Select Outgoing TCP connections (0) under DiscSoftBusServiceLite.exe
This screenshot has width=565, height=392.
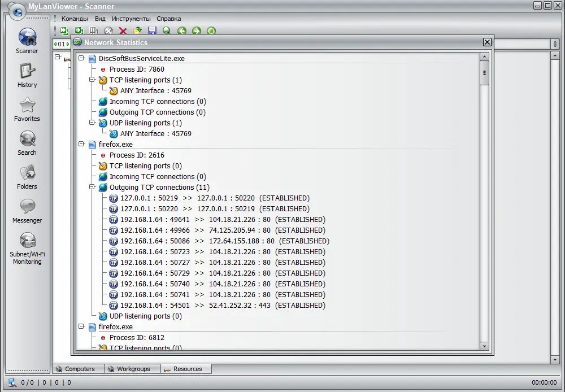[x=158, y=112]
